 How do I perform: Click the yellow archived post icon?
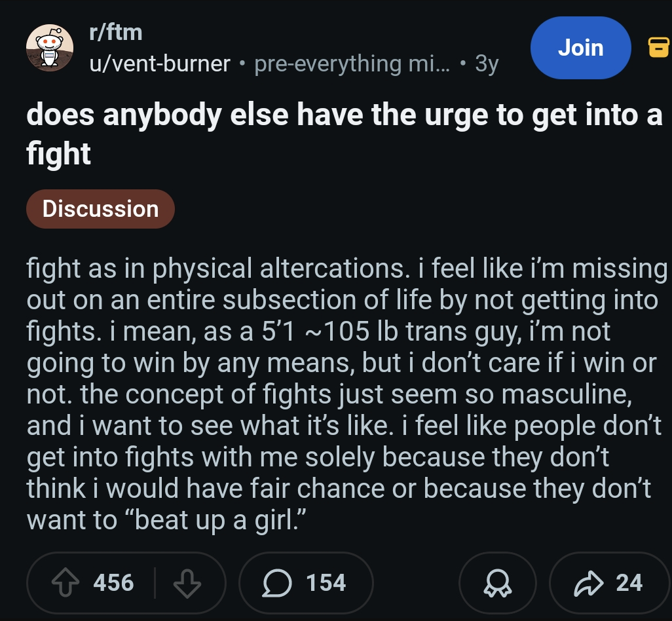pyautogui.click(x=658, y=47)
